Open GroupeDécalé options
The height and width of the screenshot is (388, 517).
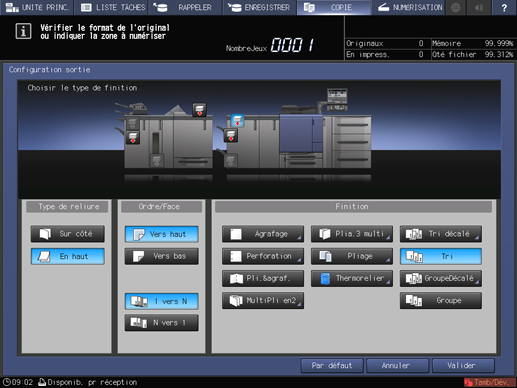click(441, 278)
